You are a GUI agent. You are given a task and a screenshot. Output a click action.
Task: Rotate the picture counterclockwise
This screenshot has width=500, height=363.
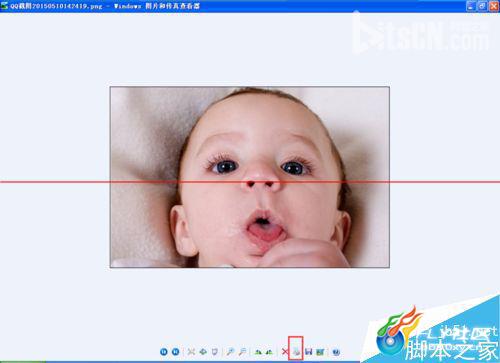pyautogui.click(x=269, y=352)
